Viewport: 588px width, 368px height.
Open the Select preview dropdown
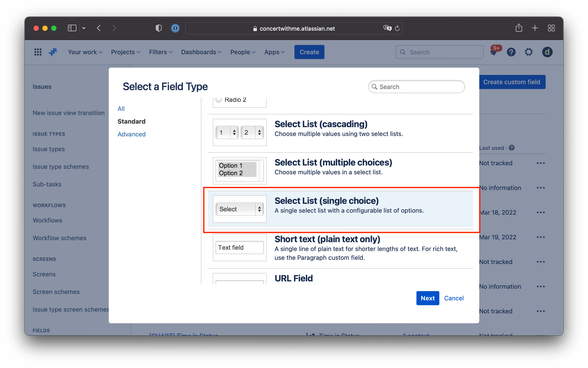tap(240, 209)
